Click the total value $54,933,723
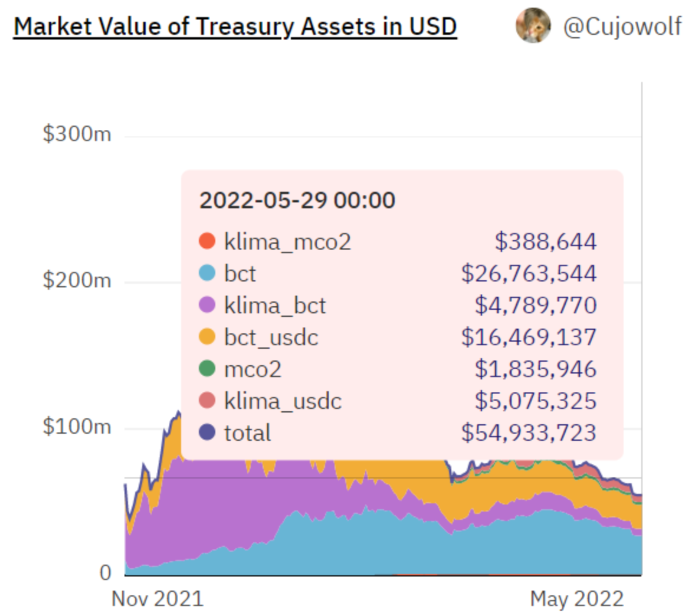Screen dimensions: 695x616 pos(529,432)
